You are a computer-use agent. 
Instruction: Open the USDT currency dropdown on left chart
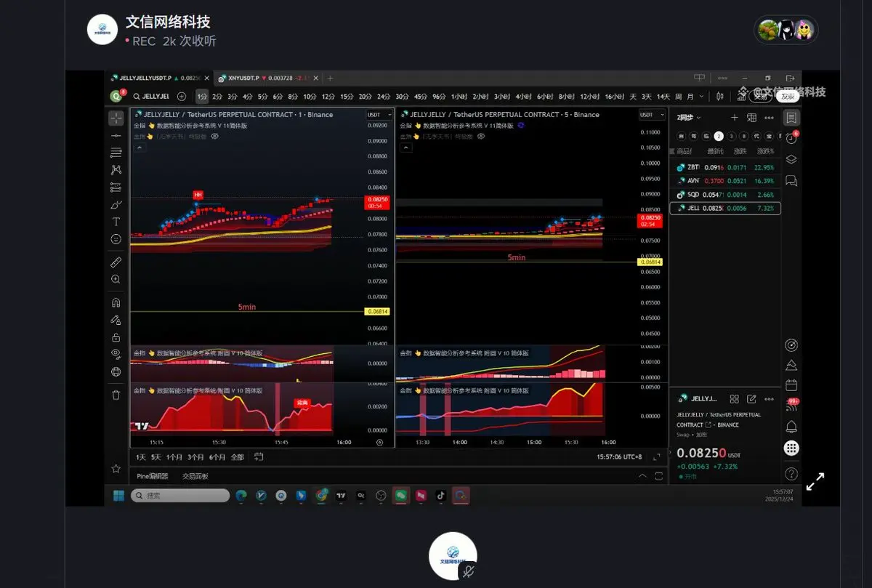[379, 114]
